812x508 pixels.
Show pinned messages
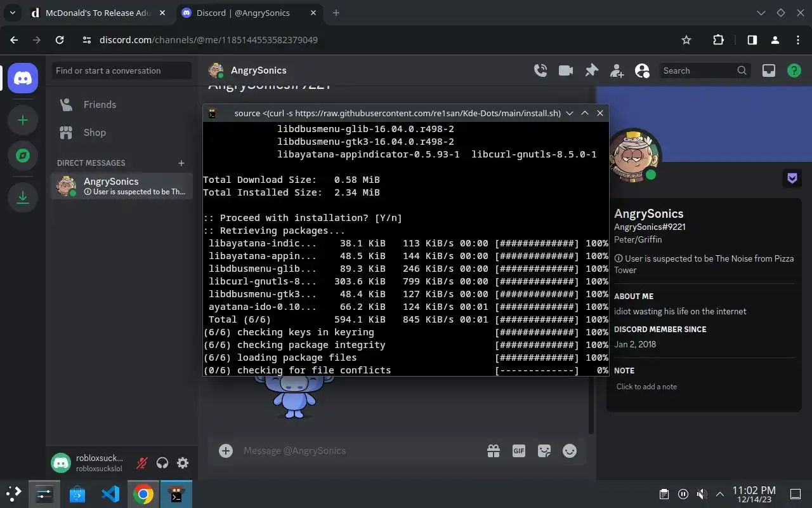tap(591, 70)
